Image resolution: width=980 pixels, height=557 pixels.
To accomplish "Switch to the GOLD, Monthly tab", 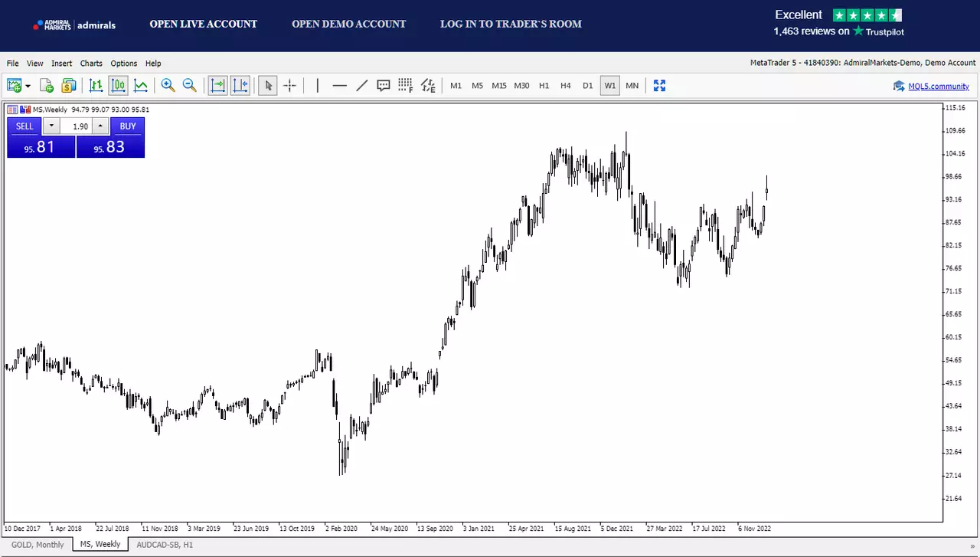I will (x=38, y=544).
